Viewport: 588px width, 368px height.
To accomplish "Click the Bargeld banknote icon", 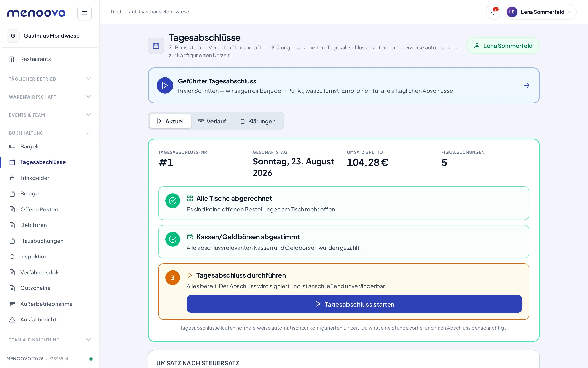I will 12,147.
